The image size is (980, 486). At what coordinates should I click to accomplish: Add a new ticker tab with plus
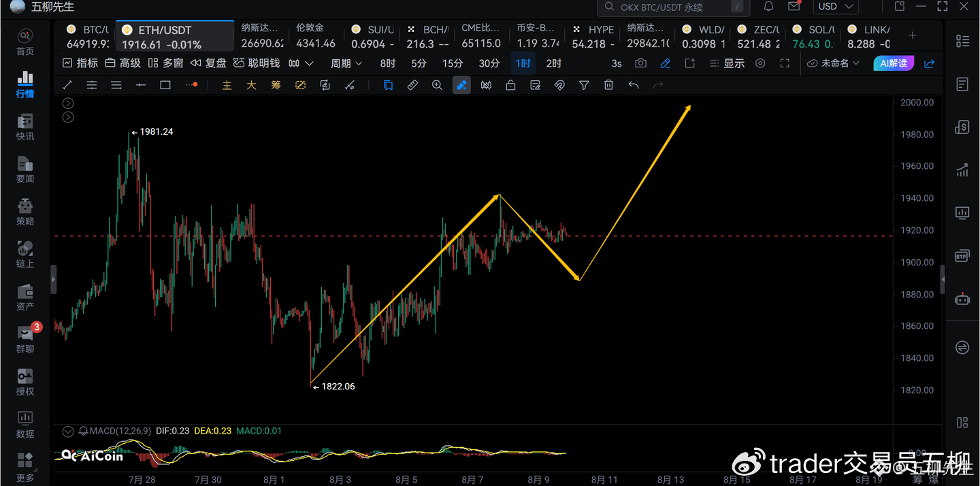913,35
